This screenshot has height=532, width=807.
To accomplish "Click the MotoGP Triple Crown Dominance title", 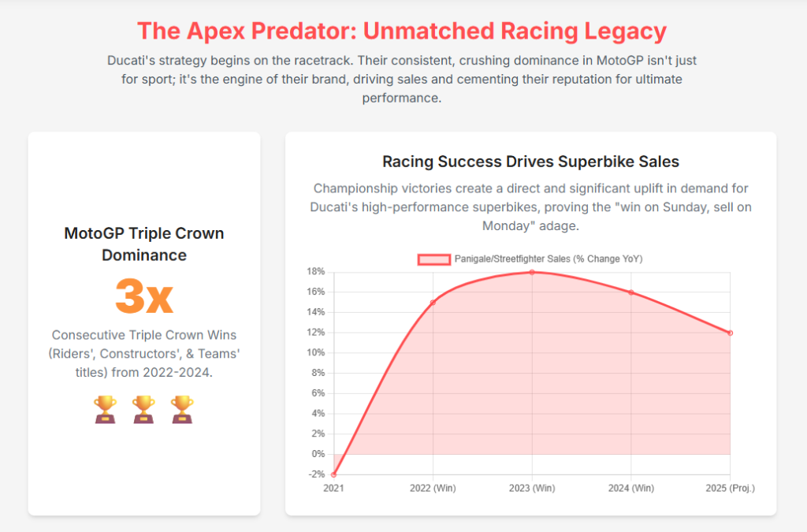I will (144, 244).
